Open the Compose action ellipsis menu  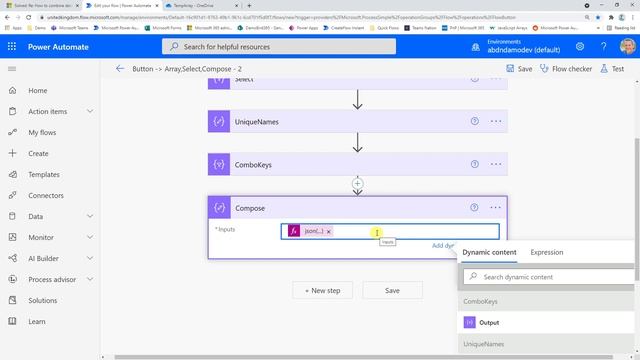495,207
